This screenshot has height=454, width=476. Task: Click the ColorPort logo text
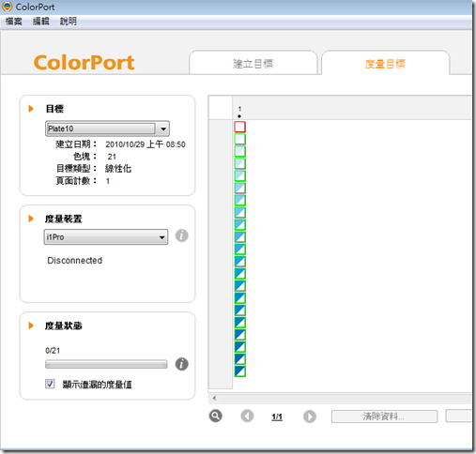click(x=84, y=63)
